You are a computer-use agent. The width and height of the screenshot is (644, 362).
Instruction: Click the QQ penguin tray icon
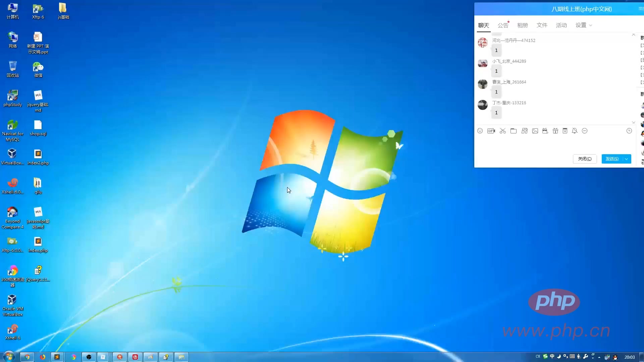pos(615,357)
